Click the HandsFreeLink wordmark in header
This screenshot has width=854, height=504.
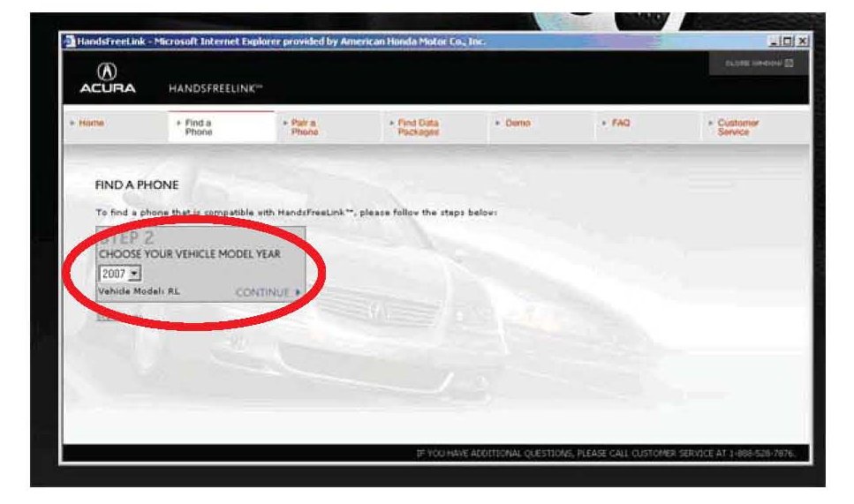tap(215, 88)
